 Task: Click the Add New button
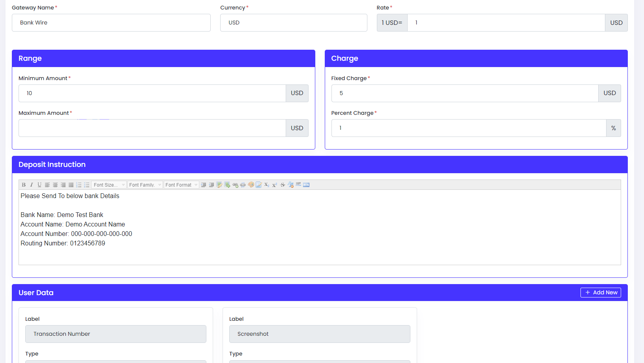point(601,292)
